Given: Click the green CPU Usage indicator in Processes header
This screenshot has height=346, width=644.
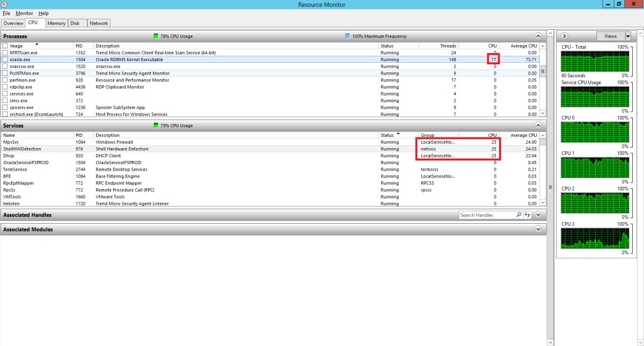Looking at the screenshot, I should coord(156,36).
